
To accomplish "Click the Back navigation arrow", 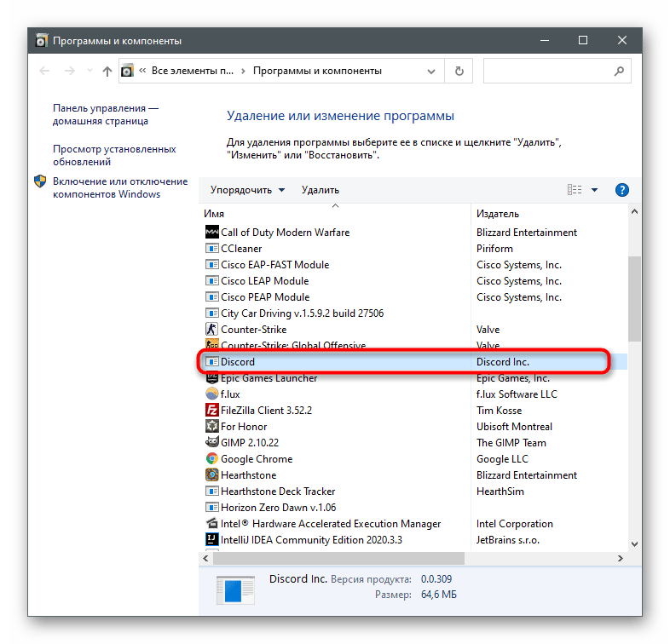I will [44, 71].
